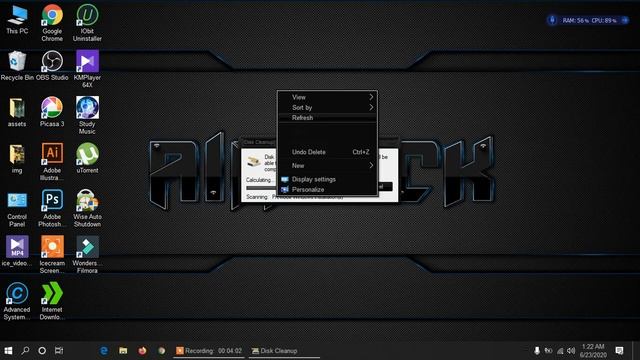Launch Microsoft Edge from taskbar
The height and width of the screenshot is (360, 640).
pyautogui.click(x=104, y=351)
